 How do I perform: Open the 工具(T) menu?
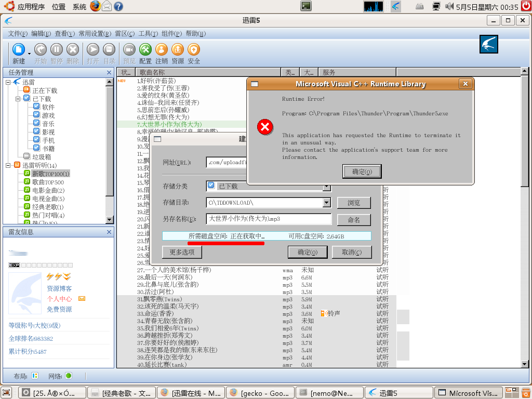tap(148, 34)
